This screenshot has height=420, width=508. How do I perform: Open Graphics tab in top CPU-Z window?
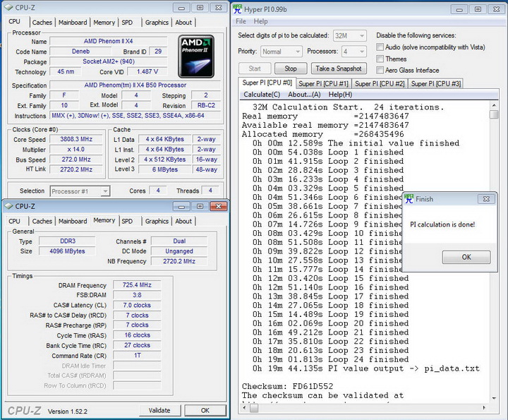[157, 23]
